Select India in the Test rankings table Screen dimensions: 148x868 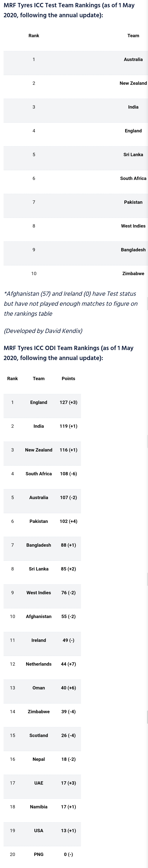click(x=133, y=107)
